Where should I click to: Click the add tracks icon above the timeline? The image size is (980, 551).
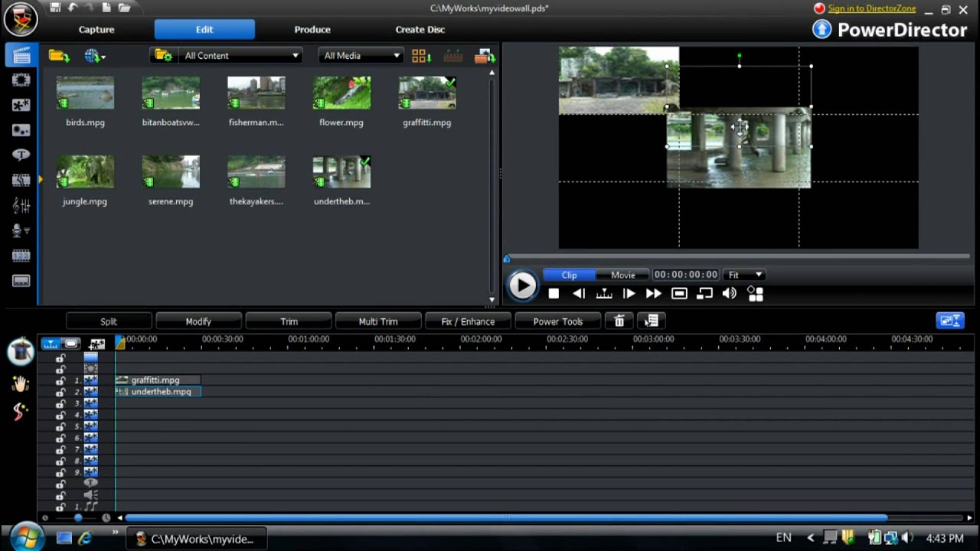[x=97, y=344]
